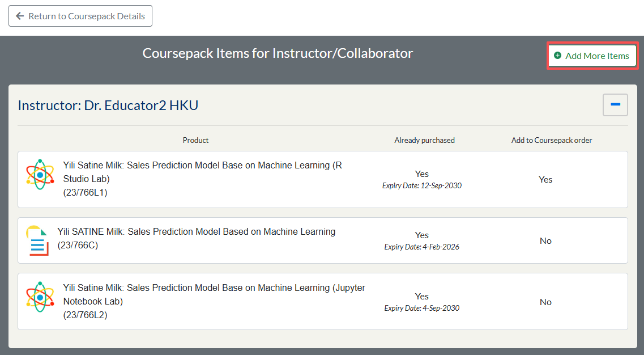Click Return to Coursepack Details button
Screen dimensions: 644x355
point(80,16)
